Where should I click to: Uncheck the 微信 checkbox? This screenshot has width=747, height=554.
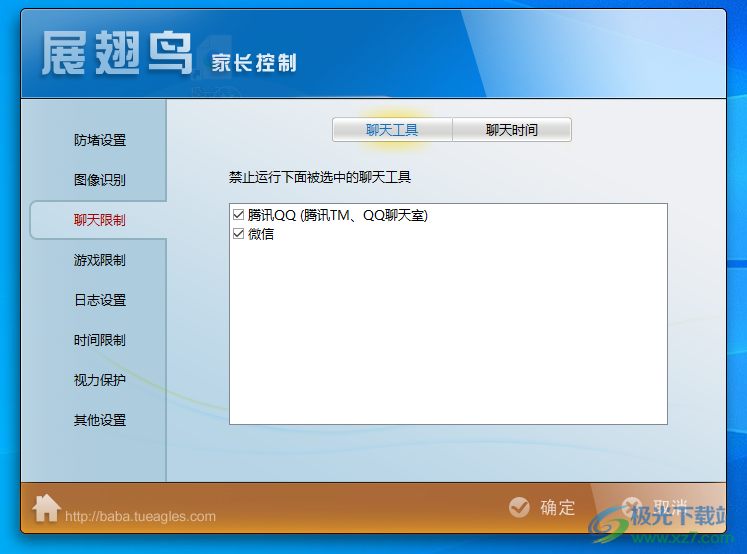239,234
